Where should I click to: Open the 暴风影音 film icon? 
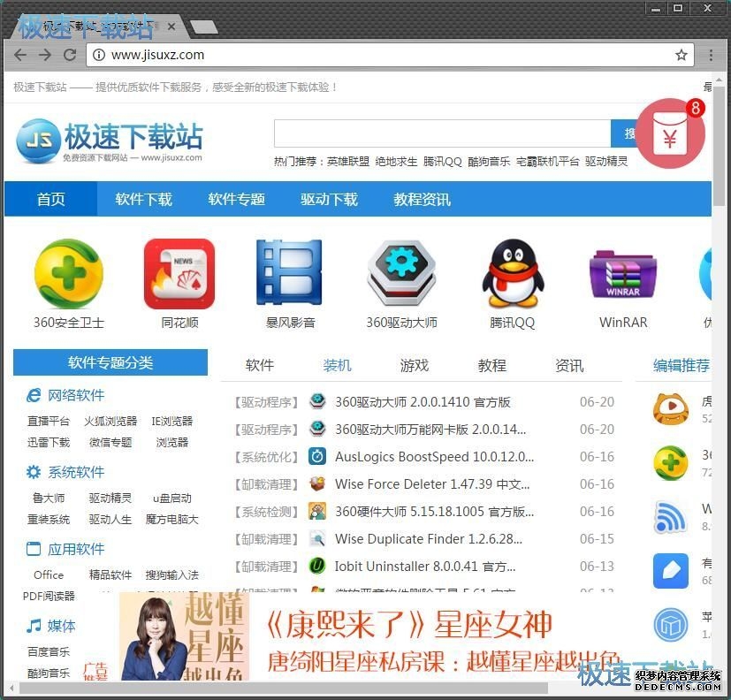290,272
